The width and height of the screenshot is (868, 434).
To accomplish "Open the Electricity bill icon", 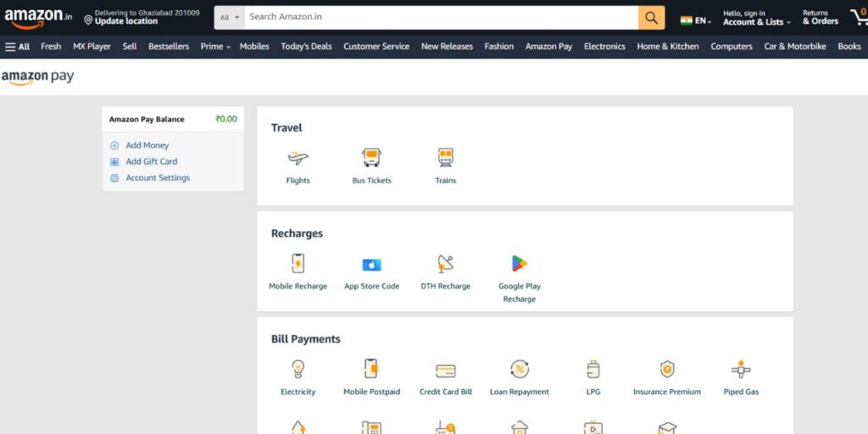I will [298, 369].
